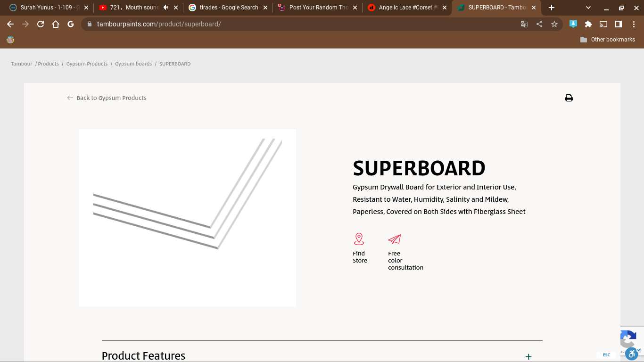
Task: Click the Find Store location pin icon
Action: (x=359, y=239)
